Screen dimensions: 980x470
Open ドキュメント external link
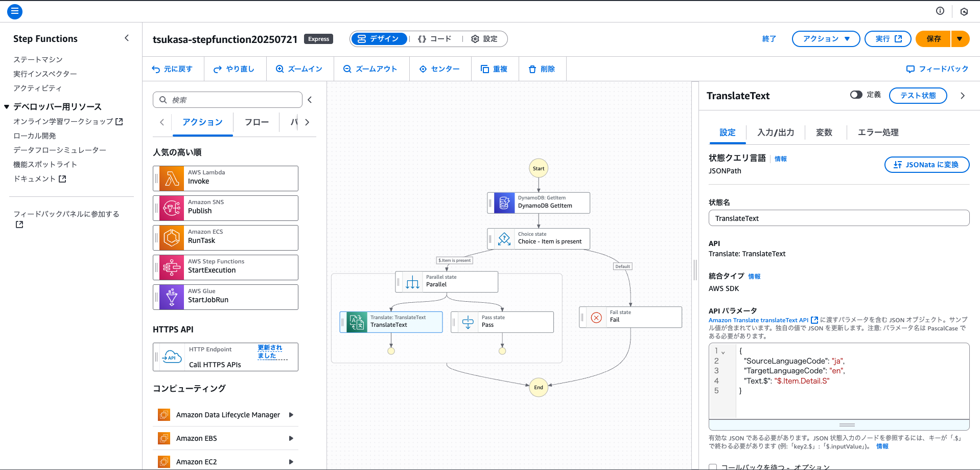(x=40, y=178)
